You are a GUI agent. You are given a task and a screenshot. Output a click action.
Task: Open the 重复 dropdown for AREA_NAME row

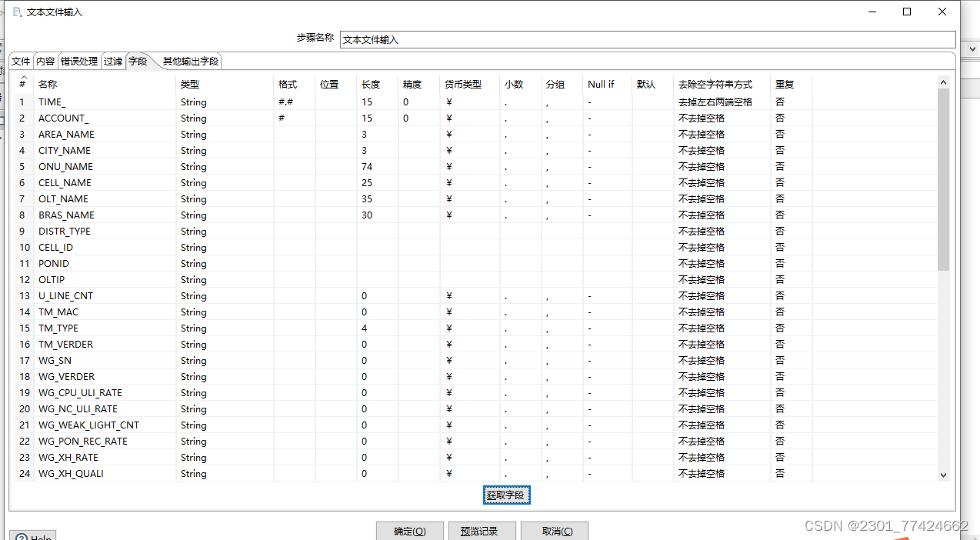point(790,134)
